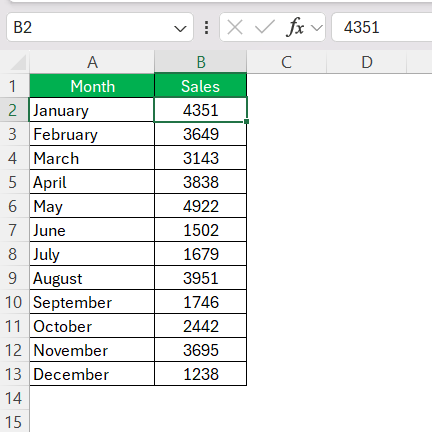Select row 4 header
This screenshot has width=432, height=432.
[x=14, y=158]
